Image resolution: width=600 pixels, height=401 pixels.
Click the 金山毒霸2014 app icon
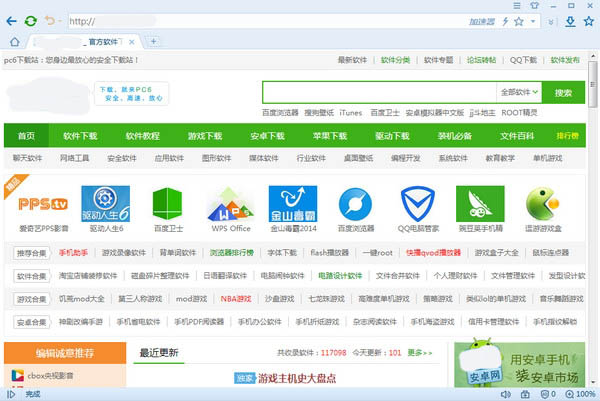coord(287,205)
